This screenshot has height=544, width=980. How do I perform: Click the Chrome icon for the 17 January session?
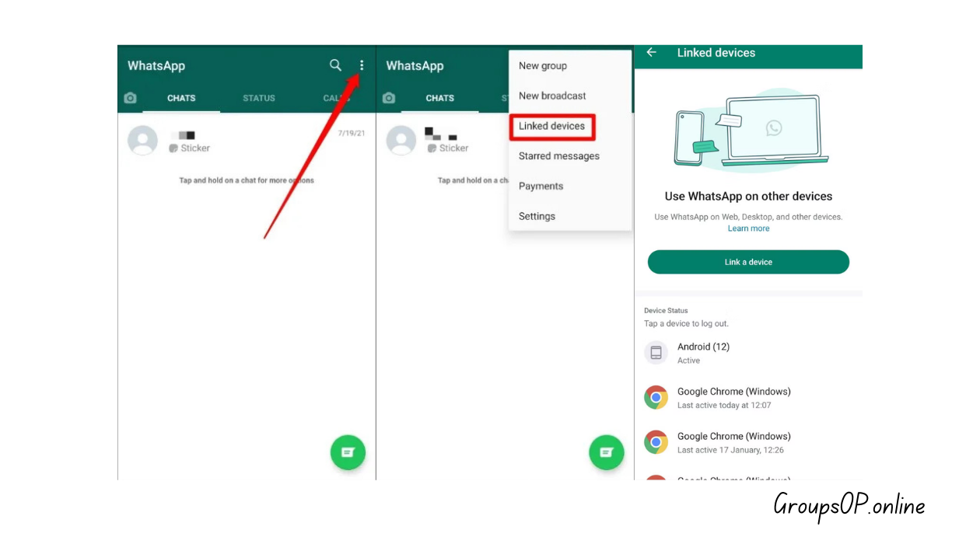click(656, 442)
